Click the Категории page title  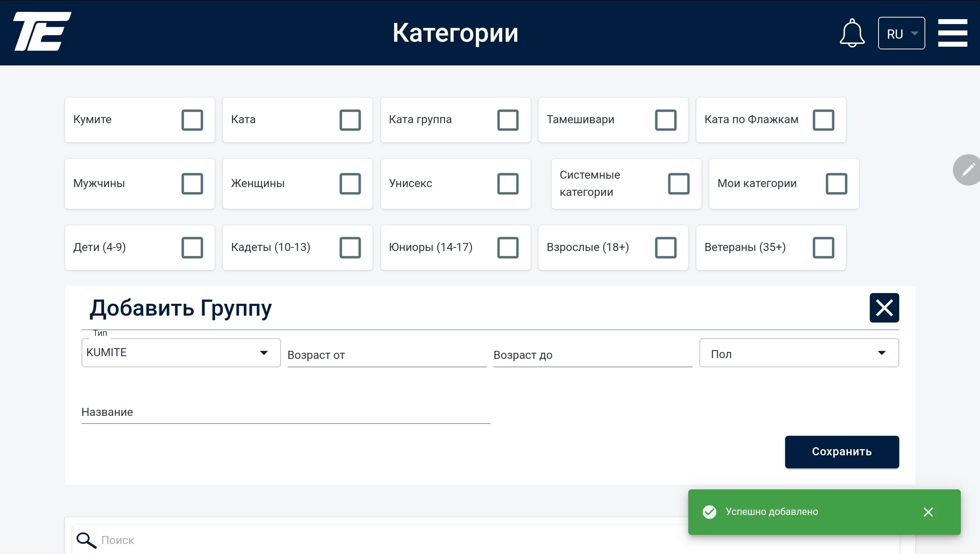tap(455, 33)
